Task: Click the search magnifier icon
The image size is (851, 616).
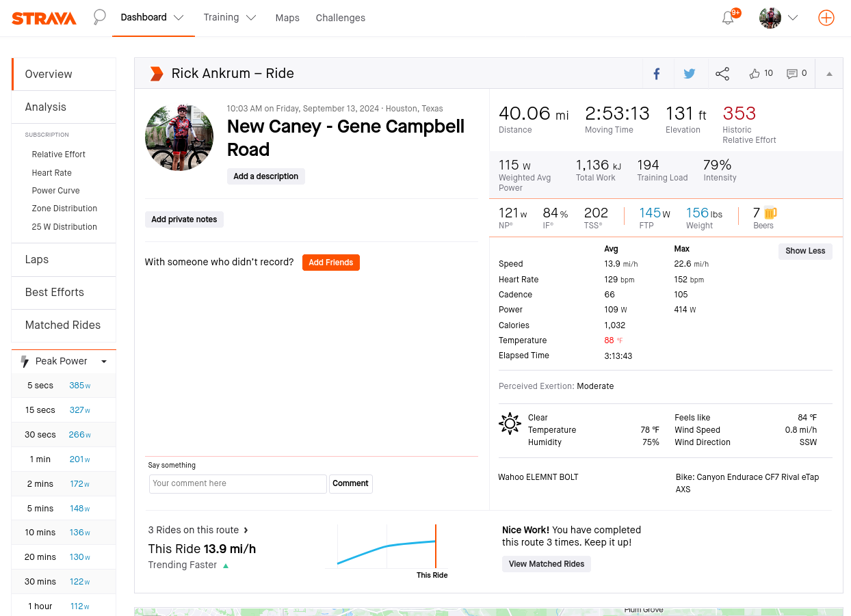Action: (100, 17)
